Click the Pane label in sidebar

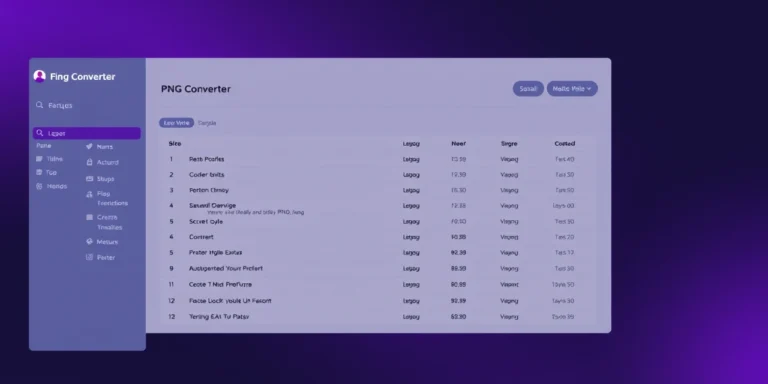(44, 145)
